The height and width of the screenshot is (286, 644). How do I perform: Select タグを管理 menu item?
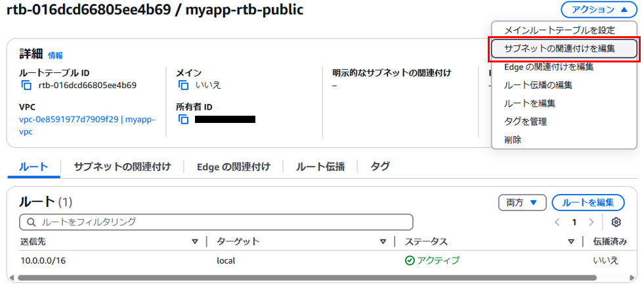click(565, 122)
